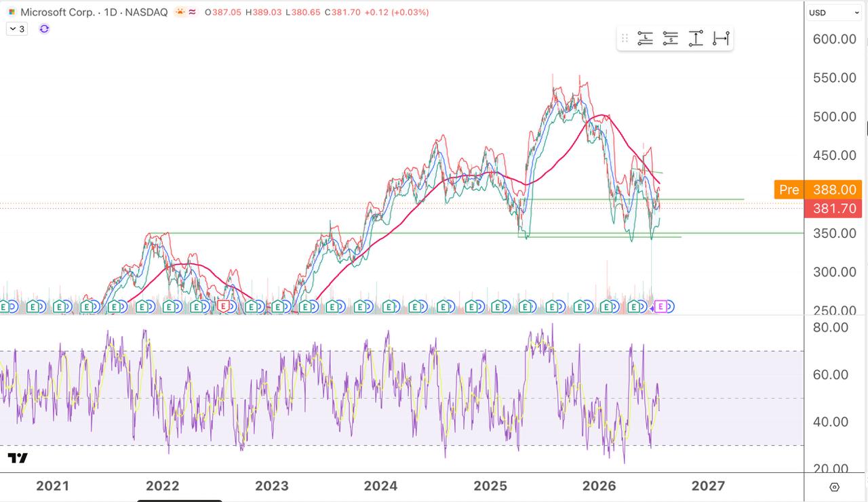The image size is (868, 502).
Task: Click the orange Pre 388.00 price label
Action: [x=818, y=190]
